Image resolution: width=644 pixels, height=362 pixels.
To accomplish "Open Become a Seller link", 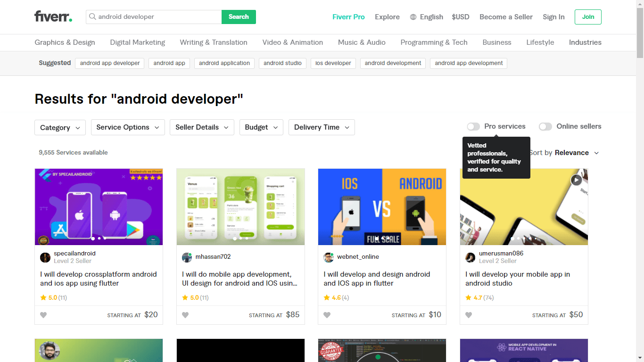I will [x=506, y=17].
